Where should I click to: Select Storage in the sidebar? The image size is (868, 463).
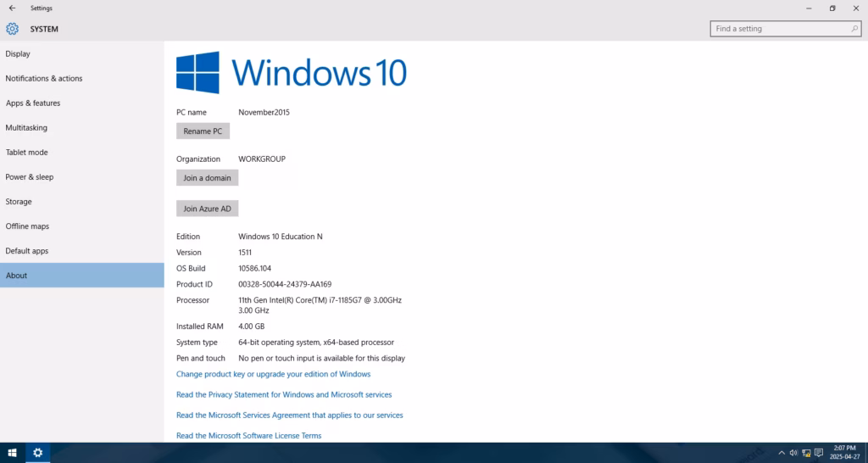[82, 202]
